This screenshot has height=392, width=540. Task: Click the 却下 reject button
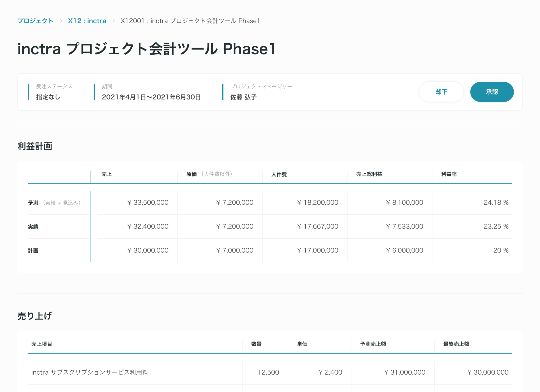point(441,92)
